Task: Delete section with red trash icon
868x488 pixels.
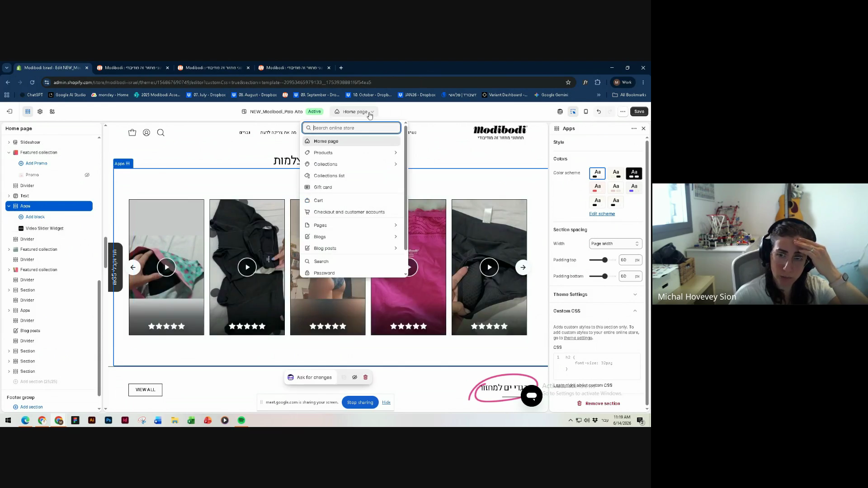Action: point(366,377)
